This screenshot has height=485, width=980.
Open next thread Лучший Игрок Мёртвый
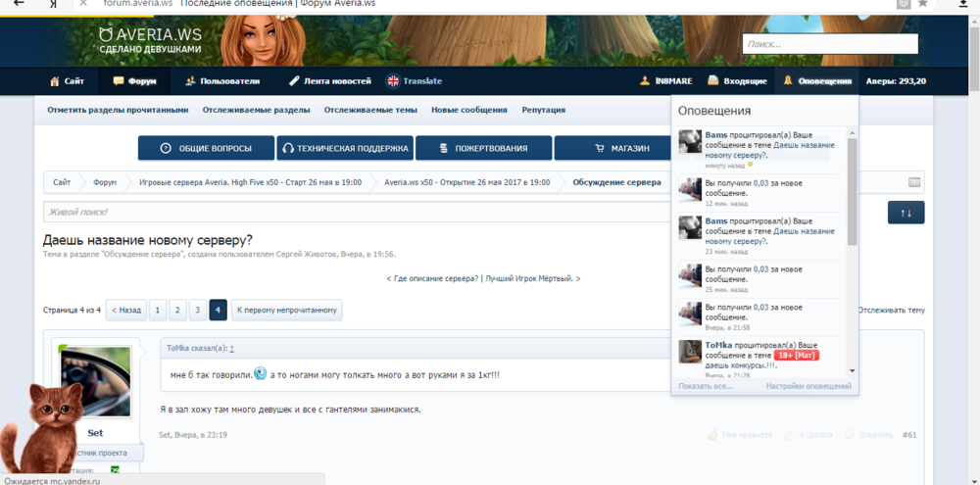pos(532,278)
